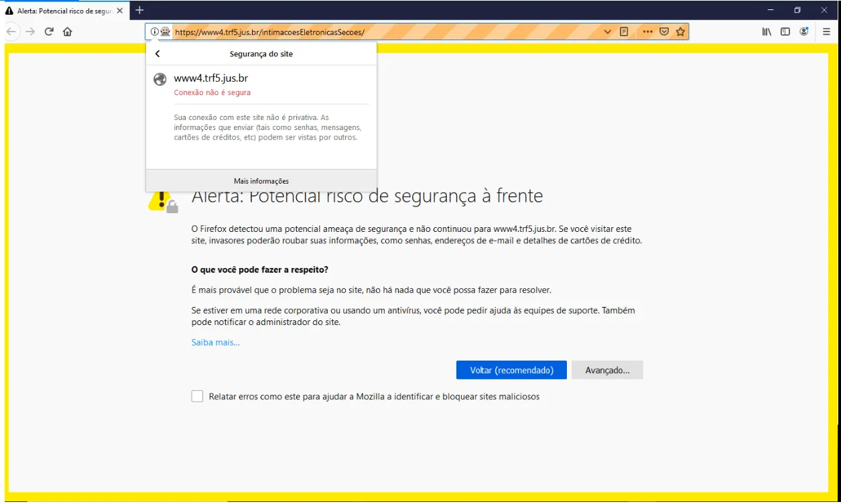Open the Library icon
Viewport: 841px width, 504px height.
point(767,31)
